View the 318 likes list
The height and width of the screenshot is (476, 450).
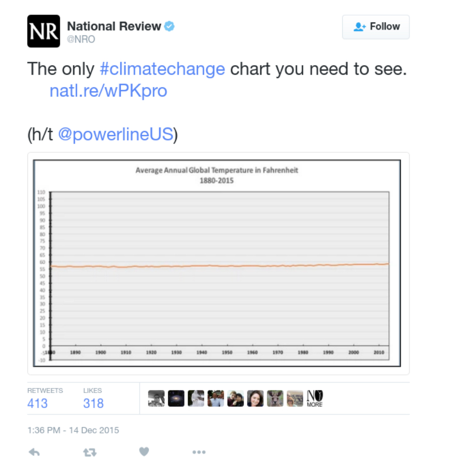click(93, 403)
